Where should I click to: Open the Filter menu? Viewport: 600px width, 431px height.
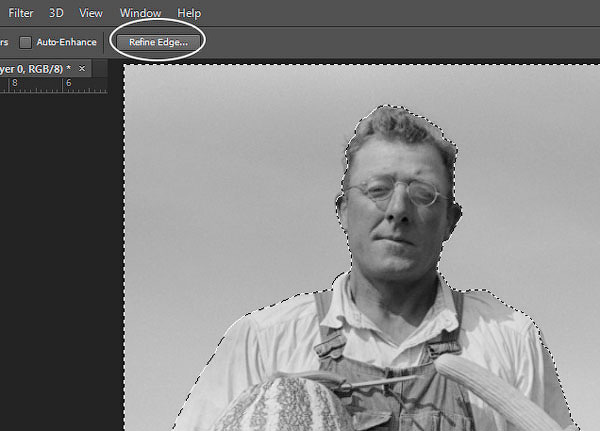pos(21,13)
